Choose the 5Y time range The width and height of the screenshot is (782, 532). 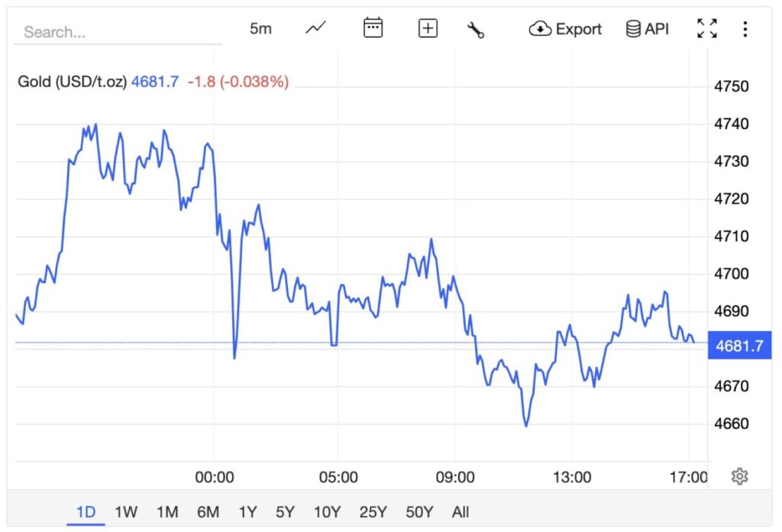285,511
